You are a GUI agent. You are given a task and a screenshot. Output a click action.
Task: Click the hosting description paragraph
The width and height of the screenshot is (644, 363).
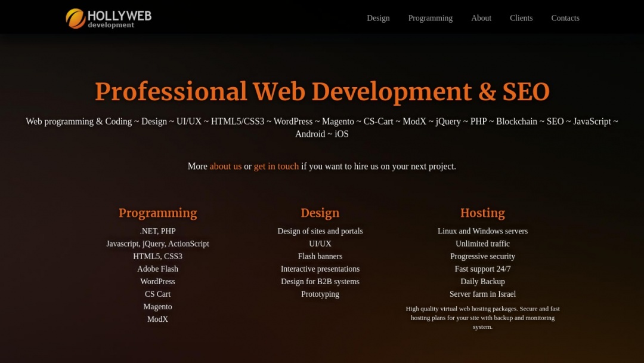482,318
